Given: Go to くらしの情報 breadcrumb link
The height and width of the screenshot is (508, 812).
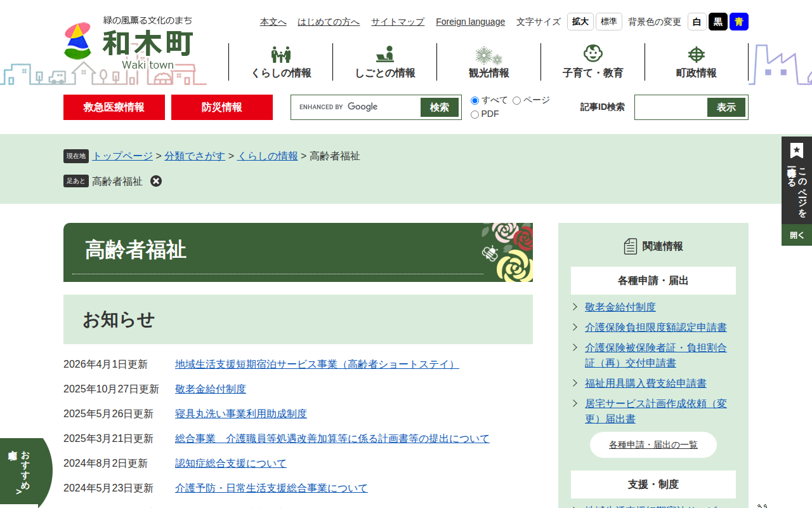Looking at the screenshot, I should click(x=268, y=156).
